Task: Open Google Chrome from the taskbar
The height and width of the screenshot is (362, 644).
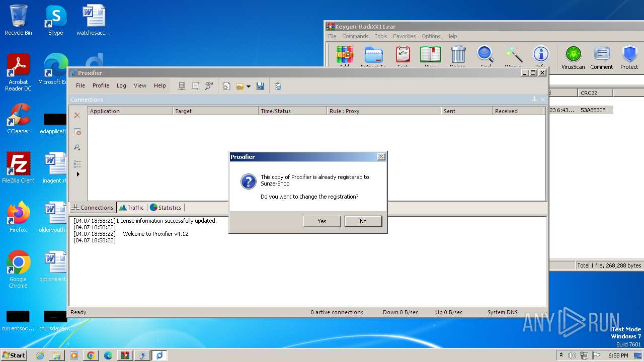Action: pos(91,355)
